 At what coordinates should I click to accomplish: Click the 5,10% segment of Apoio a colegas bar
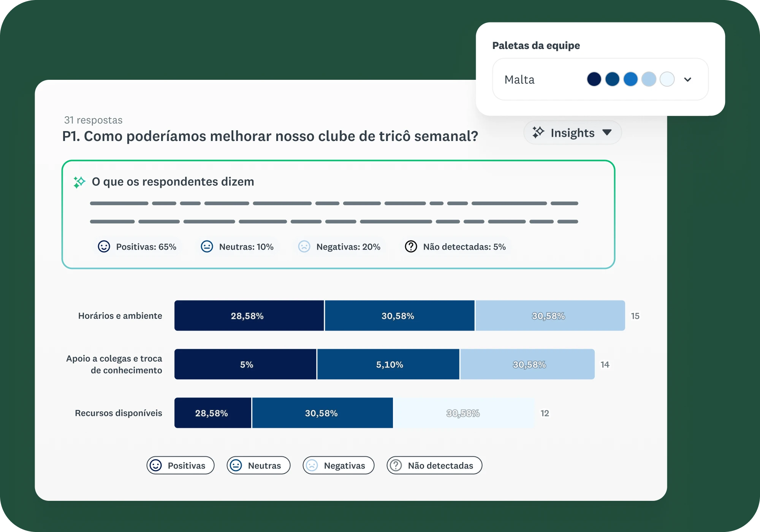pyautogui.click(x=388, y=364)
